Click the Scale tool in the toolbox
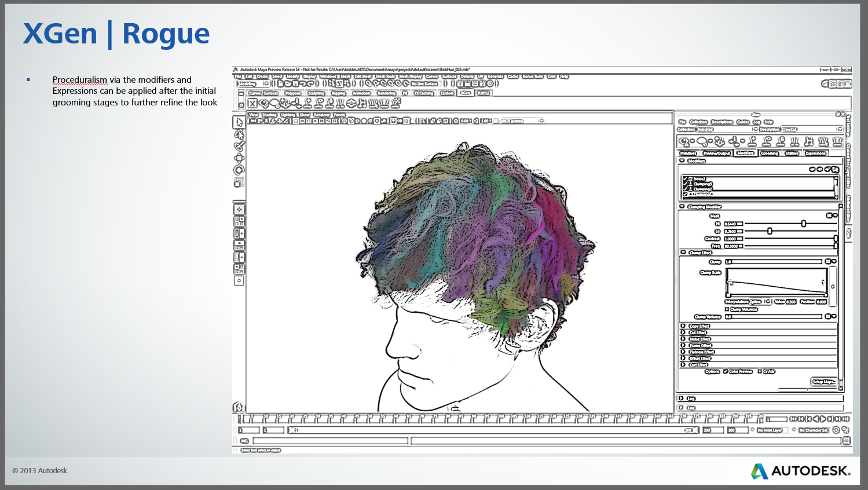 [239, 182]
